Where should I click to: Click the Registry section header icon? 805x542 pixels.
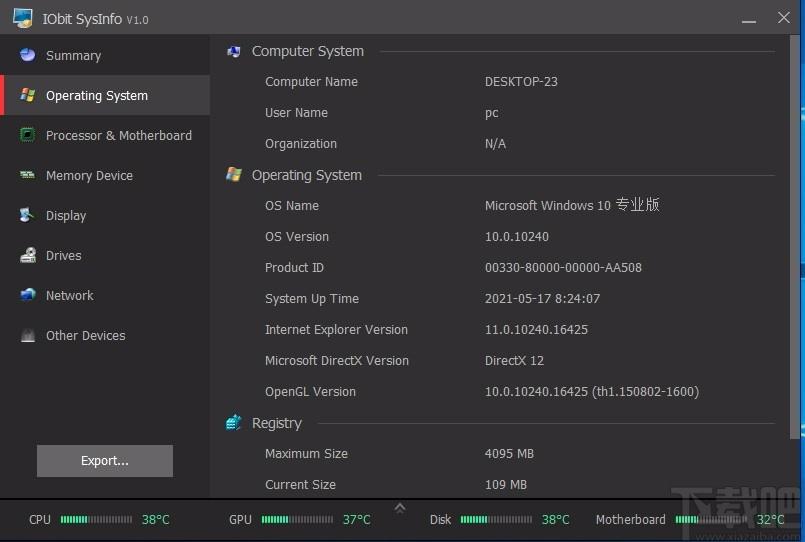[234, 423]
